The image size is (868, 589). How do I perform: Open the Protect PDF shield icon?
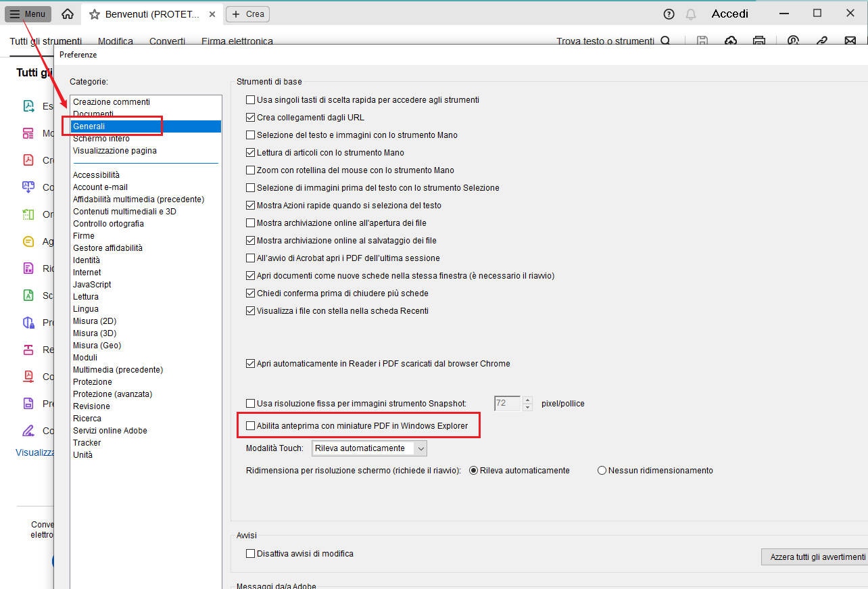coord(28,323)
